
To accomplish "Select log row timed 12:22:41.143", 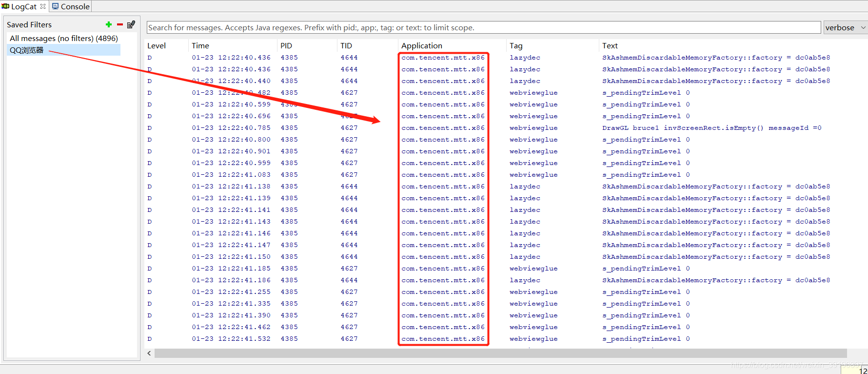I will pos(506,222).
